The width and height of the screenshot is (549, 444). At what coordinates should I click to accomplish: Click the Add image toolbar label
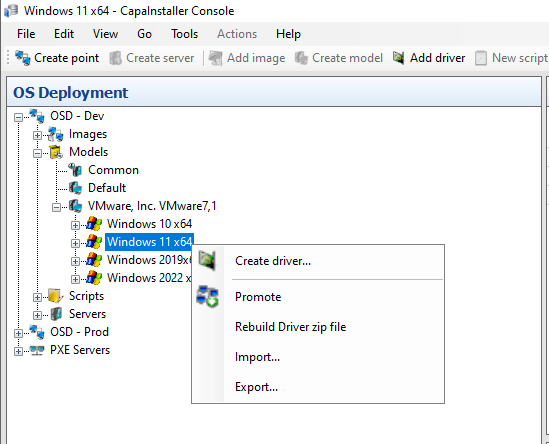pyautogui.click(x=256, y=58)
